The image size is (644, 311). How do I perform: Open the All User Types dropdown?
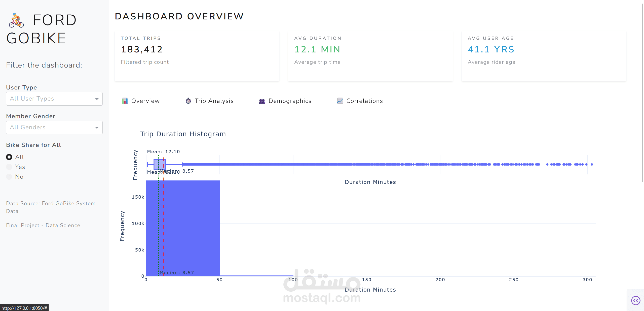click(50, 99)
